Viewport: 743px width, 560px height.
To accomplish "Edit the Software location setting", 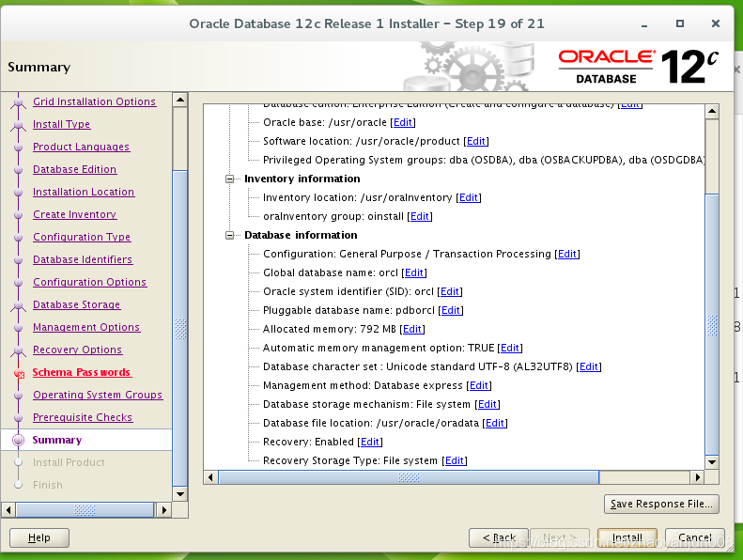I will click(475, 141).
